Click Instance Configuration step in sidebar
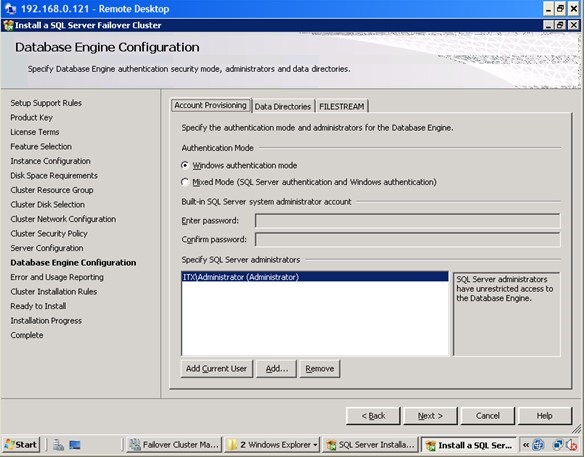Screen dimensions: 585x457 pos(50,161)
